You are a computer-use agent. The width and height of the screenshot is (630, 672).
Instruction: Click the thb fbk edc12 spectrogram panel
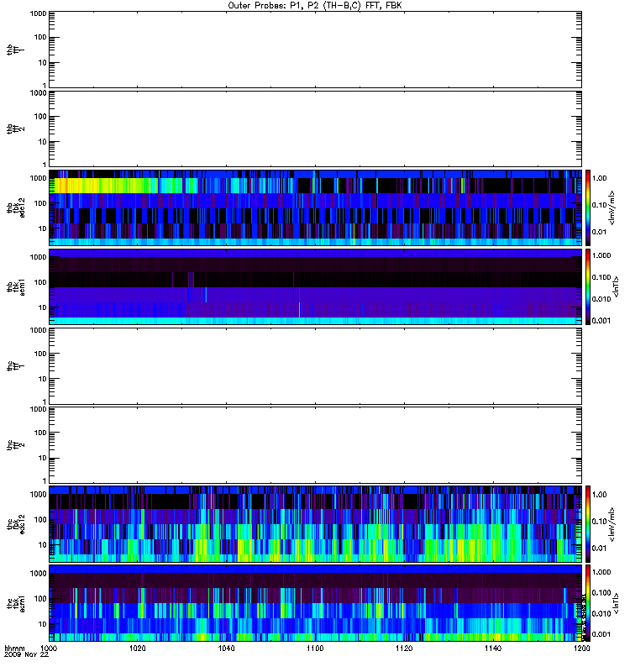pos(315,207)
